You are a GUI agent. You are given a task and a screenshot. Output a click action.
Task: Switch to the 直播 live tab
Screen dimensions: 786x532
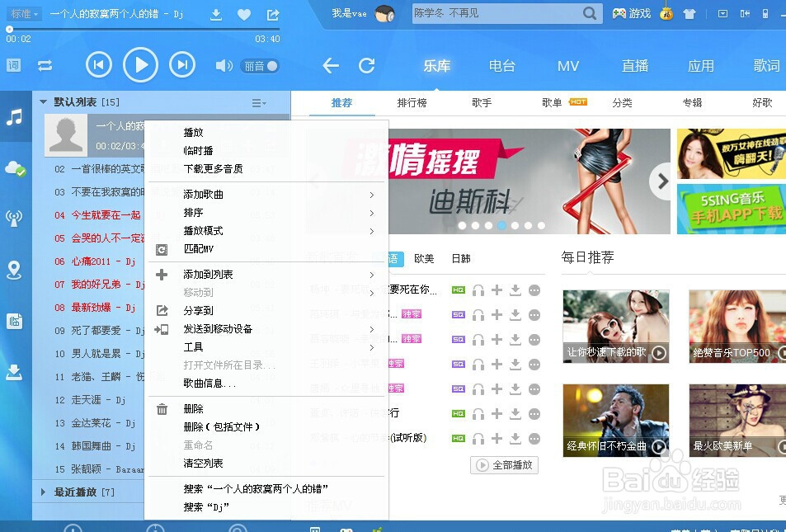click(635, 66)
